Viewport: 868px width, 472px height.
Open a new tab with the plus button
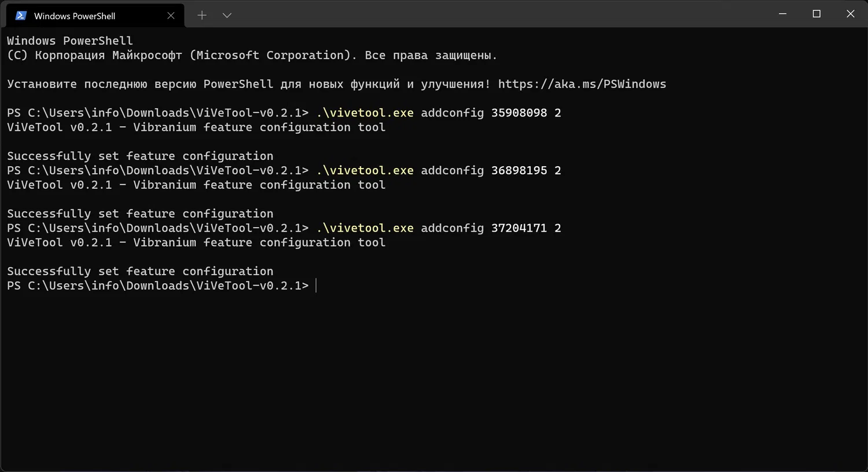pyautogui.click(x=201, y=16)
